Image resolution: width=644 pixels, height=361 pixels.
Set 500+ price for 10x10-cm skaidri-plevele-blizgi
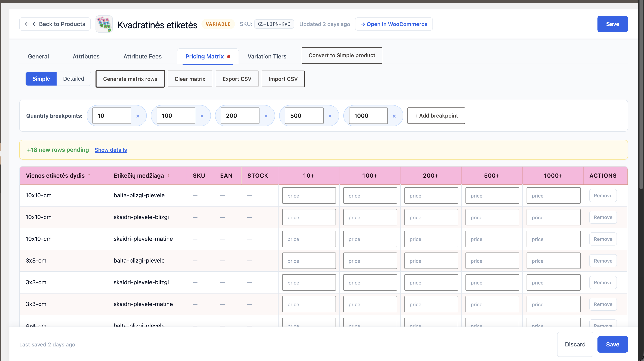(x=492, y=217)
